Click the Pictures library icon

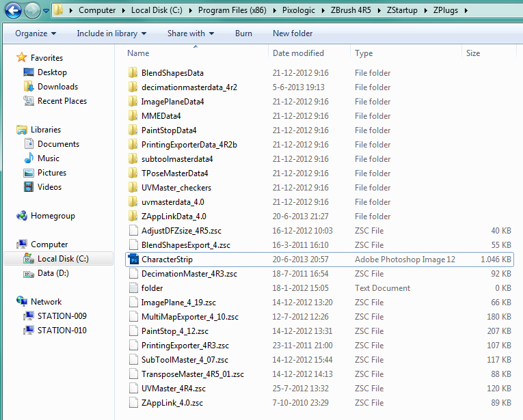click(x=29, y=173)
